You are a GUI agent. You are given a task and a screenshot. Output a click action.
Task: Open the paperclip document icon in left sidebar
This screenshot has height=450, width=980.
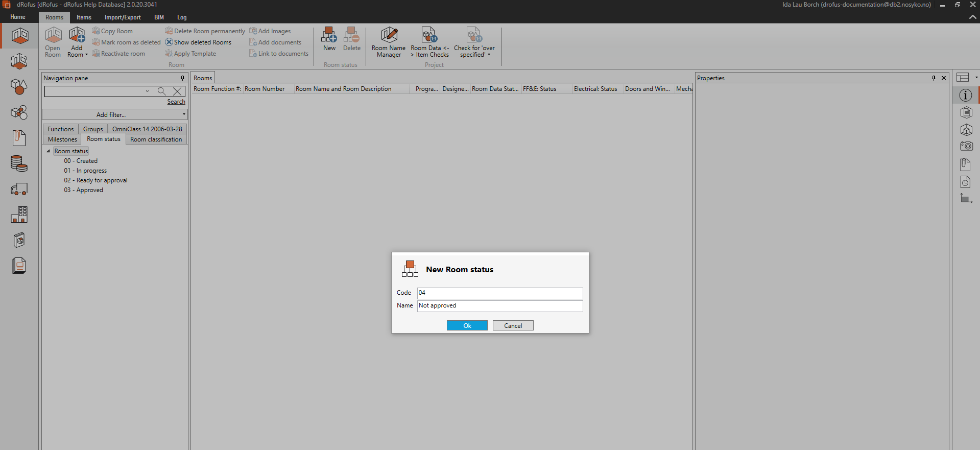19,138
